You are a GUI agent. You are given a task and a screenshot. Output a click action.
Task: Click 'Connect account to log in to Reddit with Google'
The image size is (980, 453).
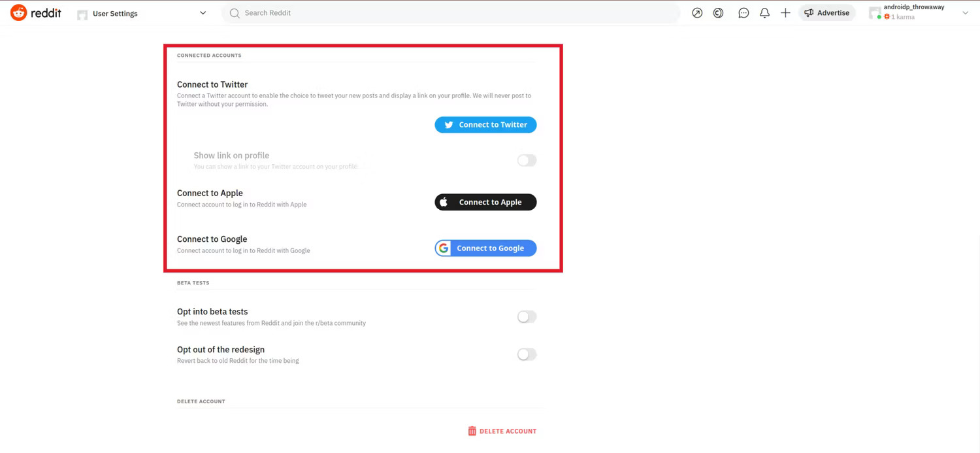[x=244, y=250]
